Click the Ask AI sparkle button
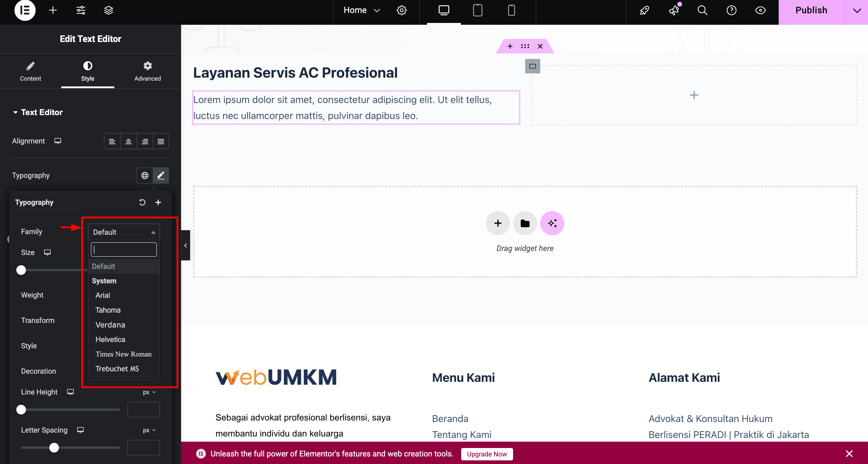The width and height of the screenshot is (868, 464). point(552,223)
